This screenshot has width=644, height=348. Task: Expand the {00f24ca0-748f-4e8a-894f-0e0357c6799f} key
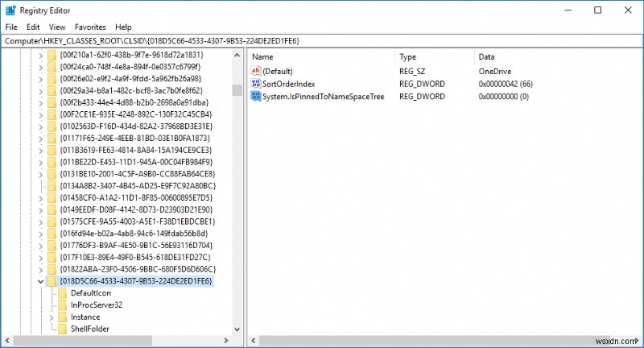[40, 67]
